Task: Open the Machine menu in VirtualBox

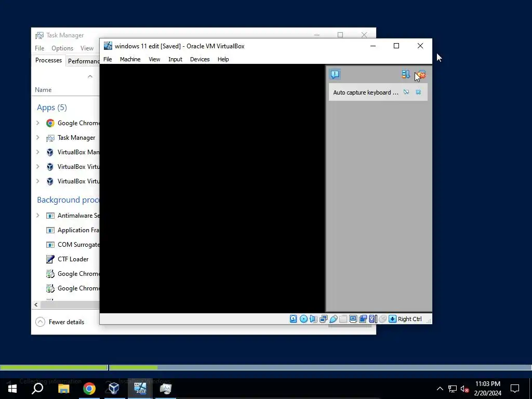Action: [130, 59]
